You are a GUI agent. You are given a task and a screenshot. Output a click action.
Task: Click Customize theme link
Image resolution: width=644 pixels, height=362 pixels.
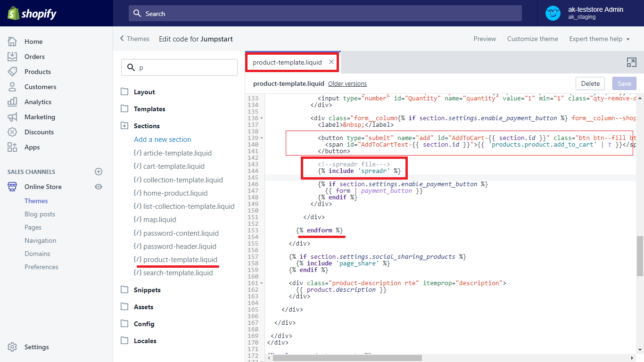pos(533,39)
